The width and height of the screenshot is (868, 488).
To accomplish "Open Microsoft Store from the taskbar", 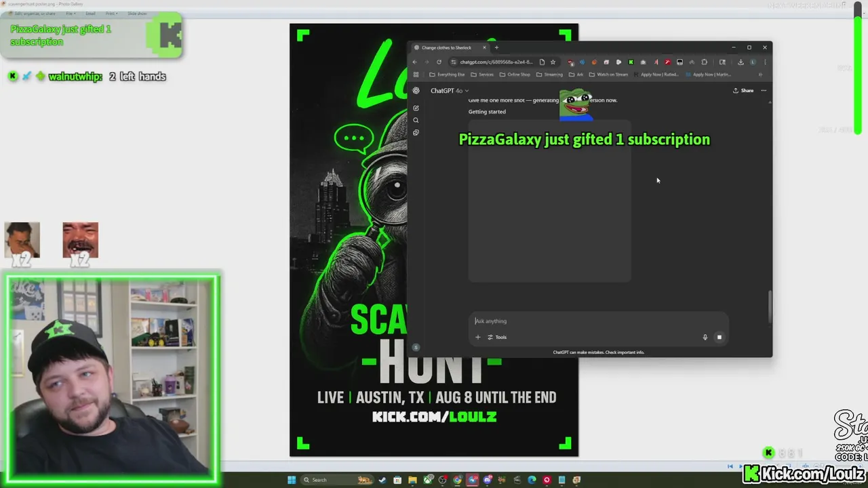I will (x=397, y=480).
